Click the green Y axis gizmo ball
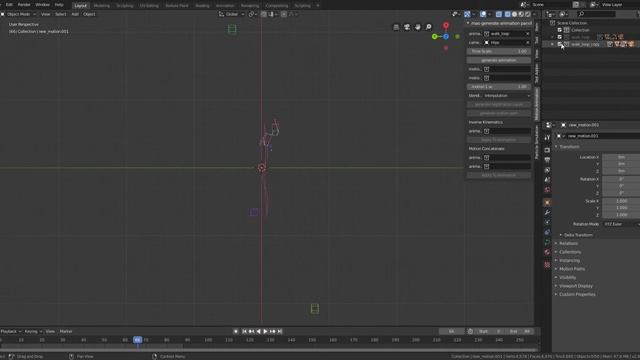 tap(435, 37)
